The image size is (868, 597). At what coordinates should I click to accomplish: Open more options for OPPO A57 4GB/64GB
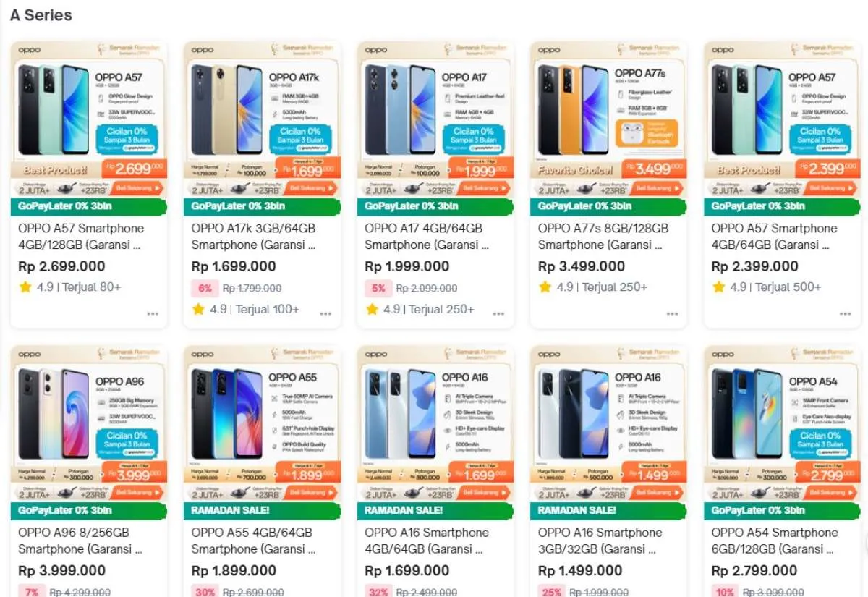tap(846, 314)
